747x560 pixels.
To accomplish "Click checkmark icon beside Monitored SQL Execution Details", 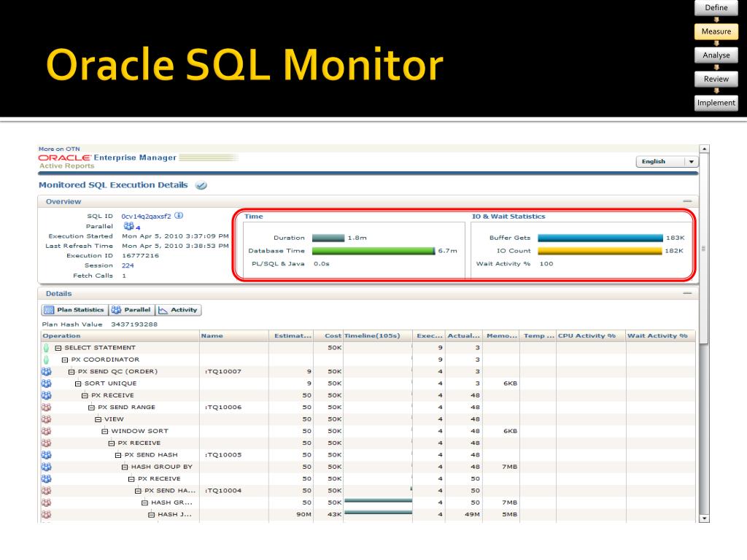I will [201, 185].
